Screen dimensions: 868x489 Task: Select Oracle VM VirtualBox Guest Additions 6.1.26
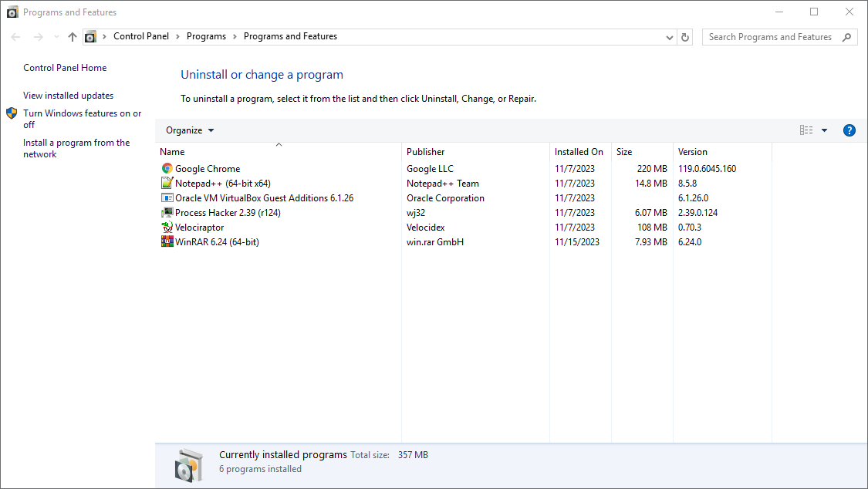pyautogui.click(x=264, y=198)
